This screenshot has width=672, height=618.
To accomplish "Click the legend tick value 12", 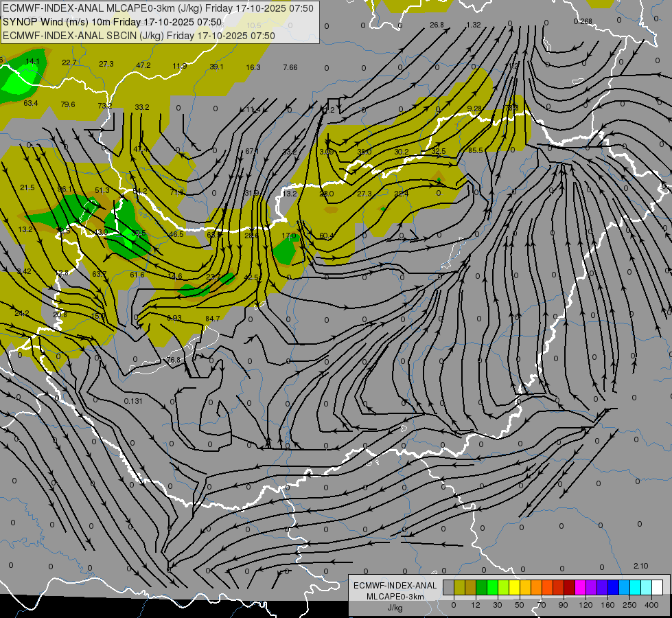I will (x=475, y=605).
